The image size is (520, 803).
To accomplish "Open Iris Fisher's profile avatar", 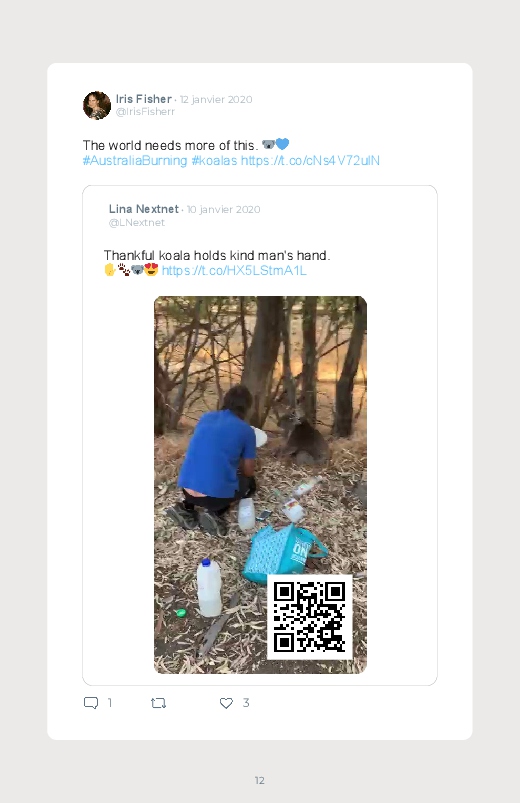I will click(97, 105).
